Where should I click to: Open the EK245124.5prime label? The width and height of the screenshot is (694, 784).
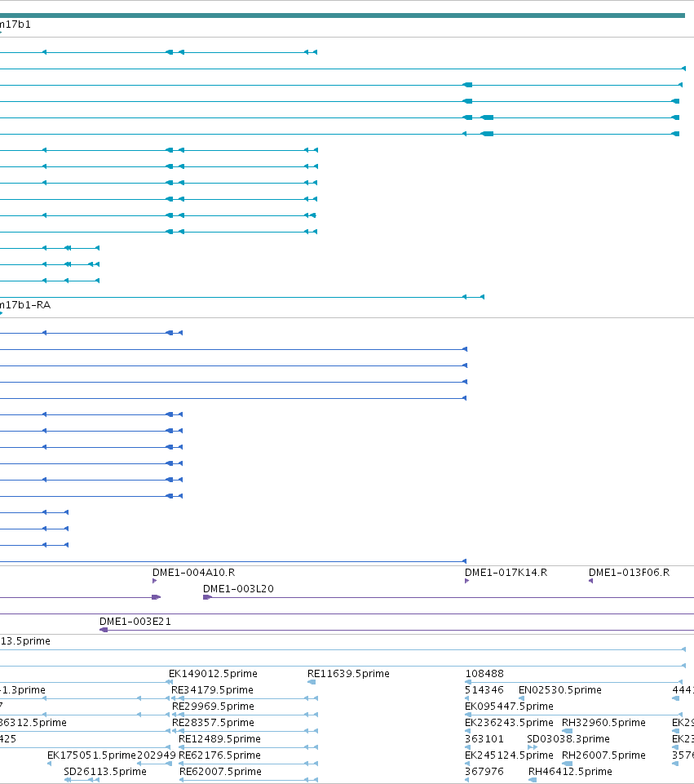tap(509, 755)
